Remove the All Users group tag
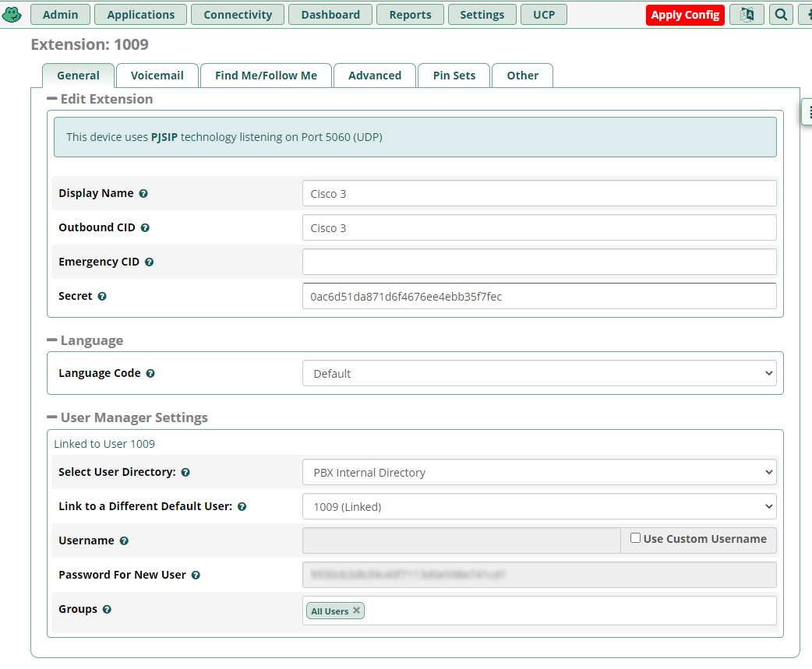Viewport: 812px width, 669px height. [x=356, y=611]
